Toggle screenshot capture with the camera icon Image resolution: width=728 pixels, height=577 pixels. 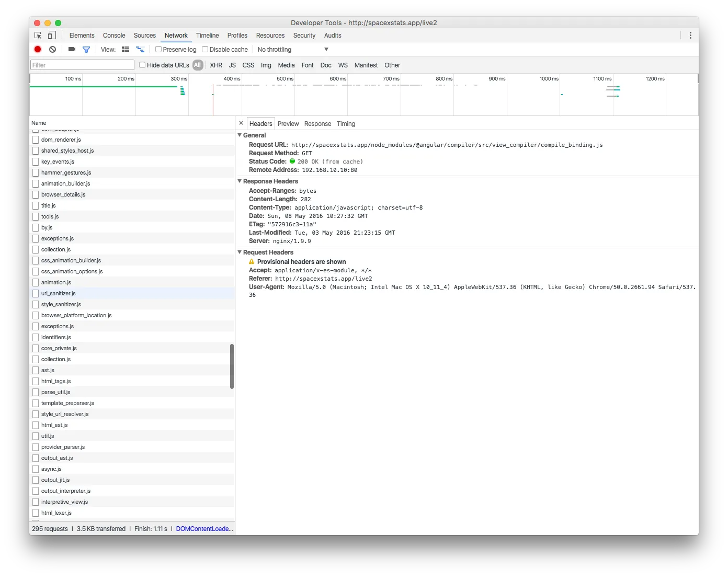(72, 49)
